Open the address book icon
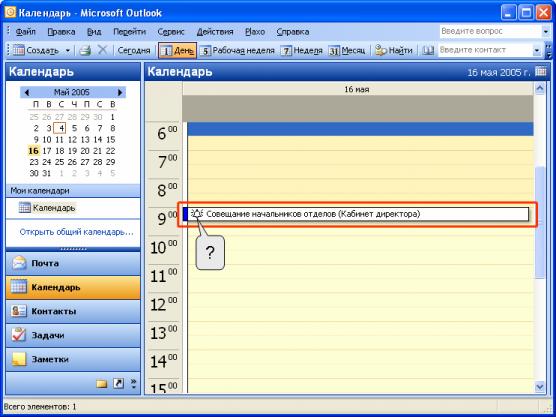This screenshot has width=556, height=417. (x=428, y=51)
